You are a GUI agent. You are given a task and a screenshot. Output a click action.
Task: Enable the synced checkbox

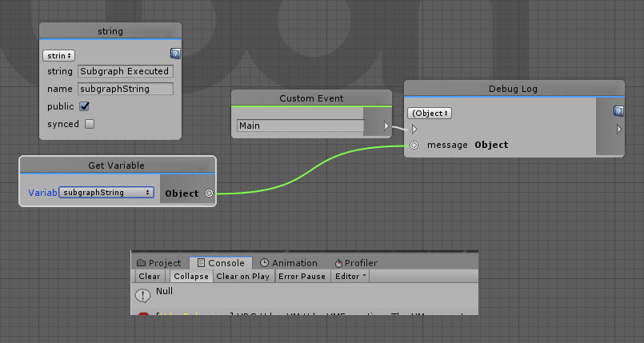click(x=90, y=124)
